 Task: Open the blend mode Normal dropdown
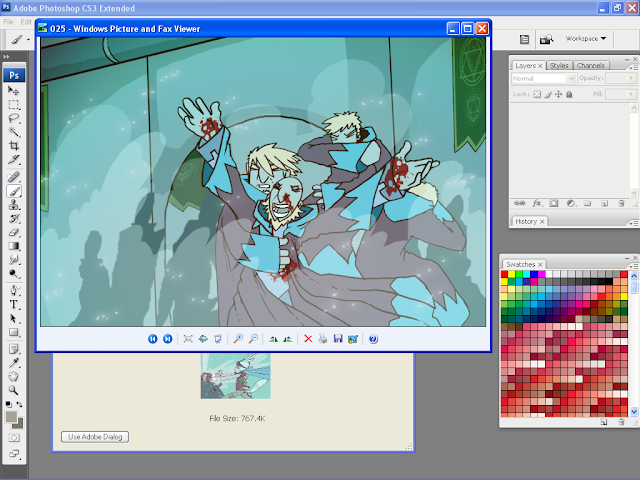pyautogui.click(x=543, y=78)
